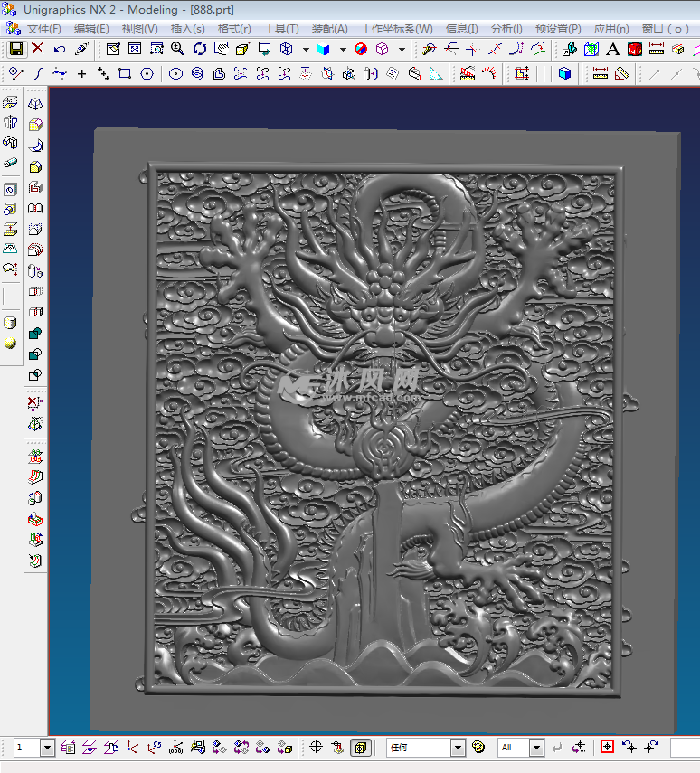Screen dimensions: 700x773
Task: Click the large letter A text icon
Action: click(x=612, y=49)
